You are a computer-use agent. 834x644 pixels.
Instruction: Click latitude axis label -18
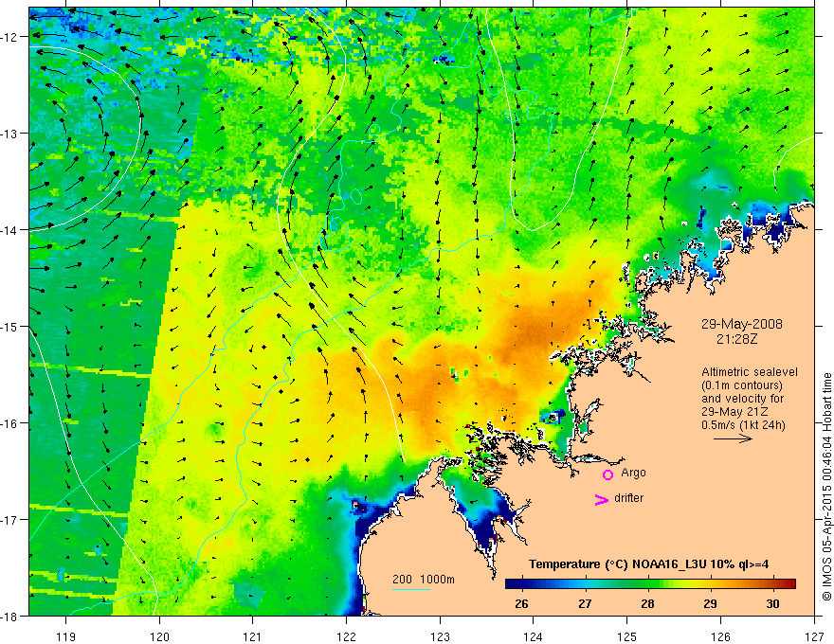click(x=9, y=616)
